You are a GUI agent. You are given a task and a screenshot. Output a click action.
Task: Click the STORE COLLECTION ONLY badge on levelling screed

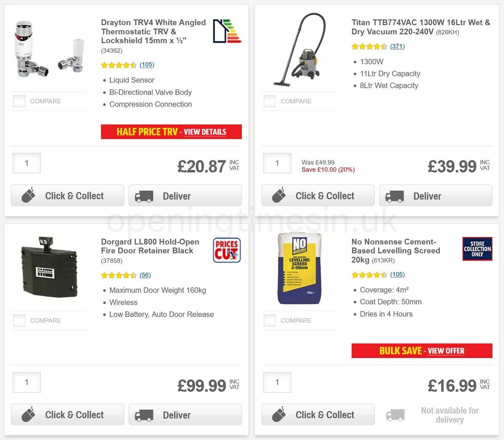477,249
